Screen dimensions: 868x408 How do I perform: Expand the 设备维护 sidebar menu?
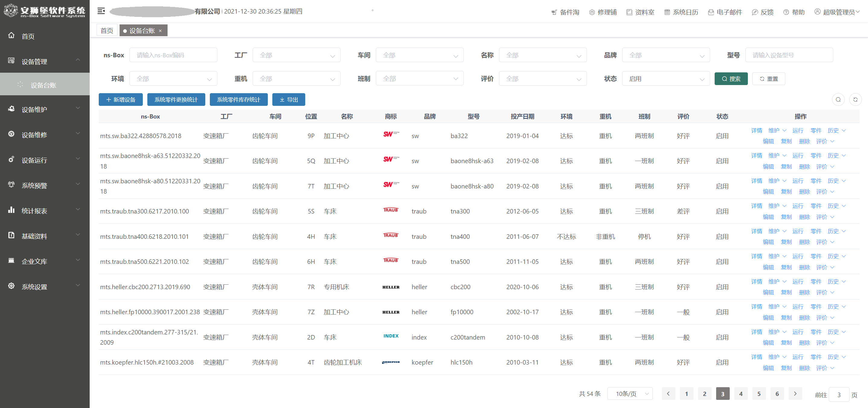35,109
